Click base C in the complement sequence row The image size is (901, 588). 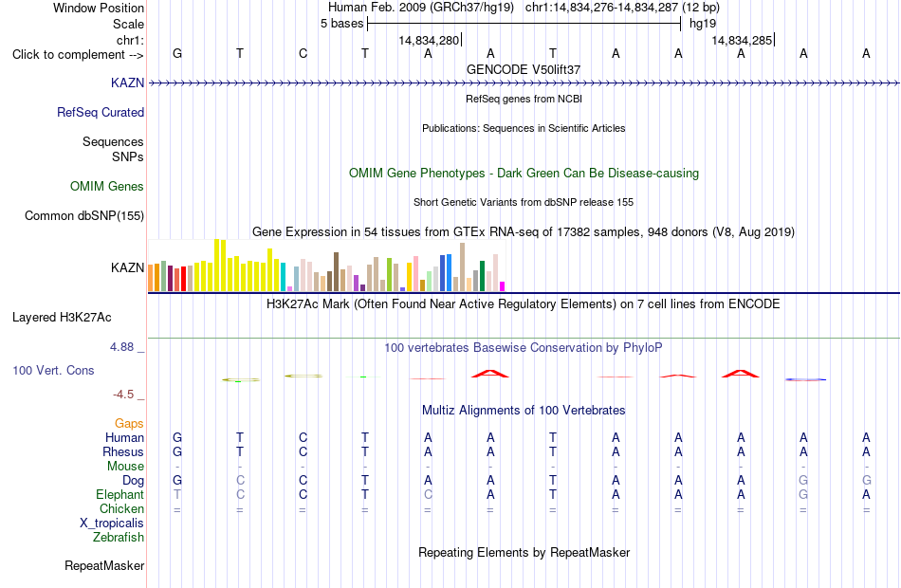coord(303,53)
